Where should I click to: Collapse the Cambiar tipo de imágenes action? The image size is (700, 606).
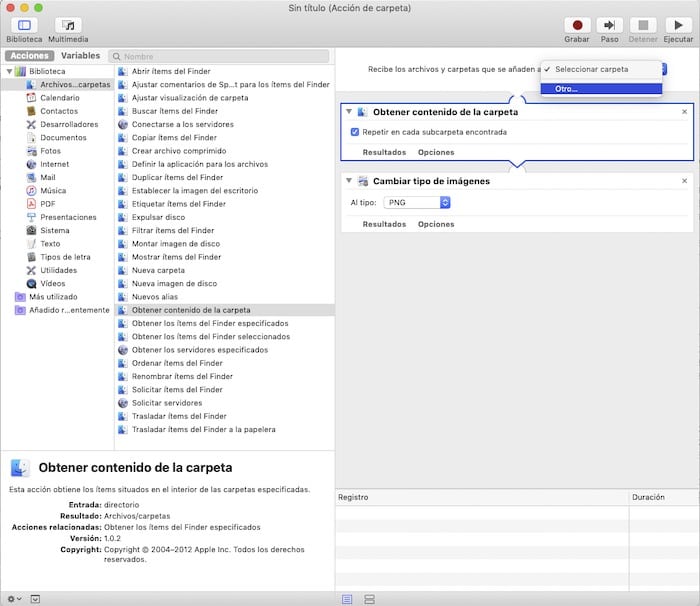(x=349, y=180)
